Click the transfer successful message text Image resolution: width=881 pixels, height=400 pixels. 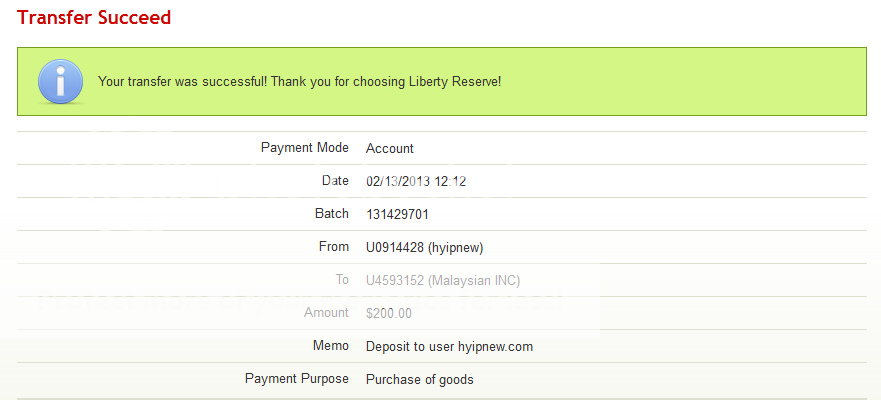(299, 80)
